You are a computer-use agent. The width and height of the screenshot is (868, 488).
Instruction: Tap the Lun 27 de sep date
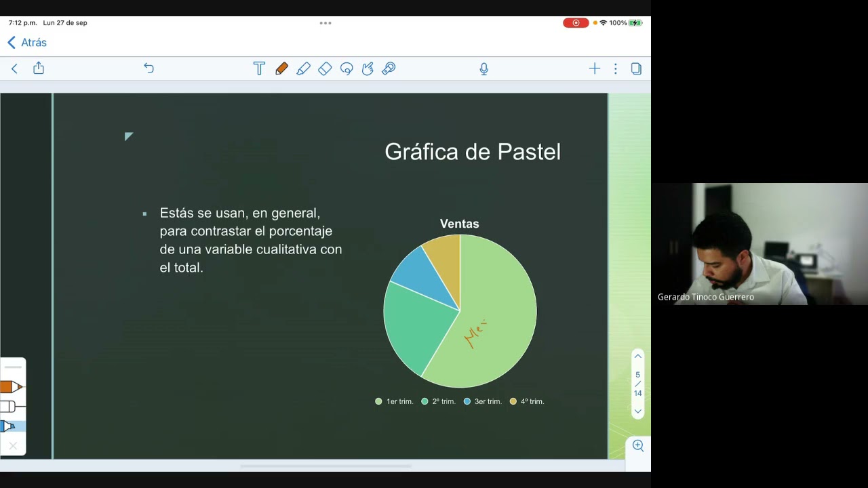pos(65,23)
